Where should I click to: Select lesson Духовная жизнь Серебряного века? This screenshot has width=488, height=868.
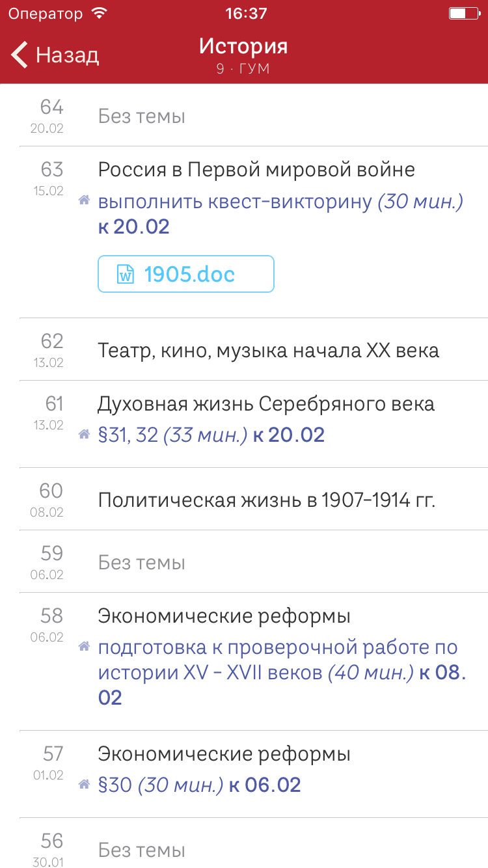[x=265, y=404]
